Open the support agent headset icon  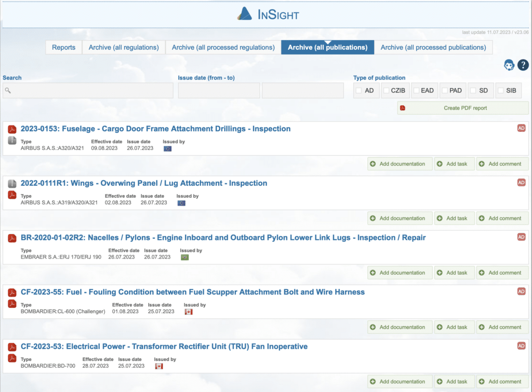509,65
